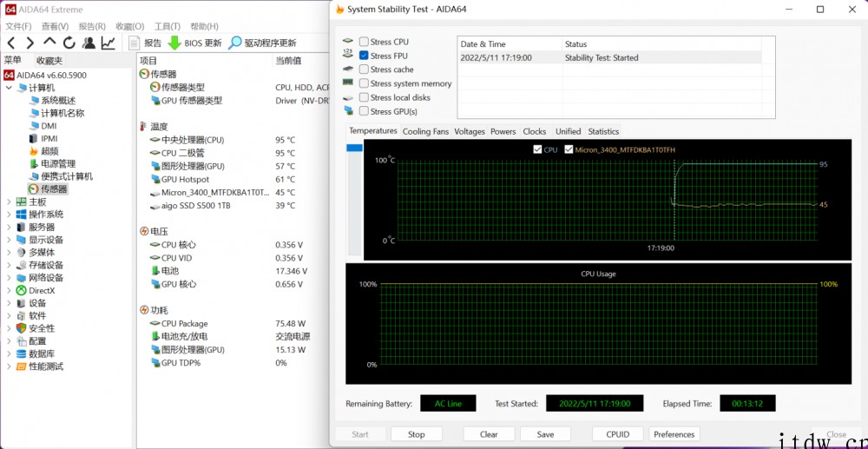Screen dimensions: 868x449
Task: Toggle Micron_3400 graph legend checkbox
Action: pyautogui.click(x=569, y=149)
